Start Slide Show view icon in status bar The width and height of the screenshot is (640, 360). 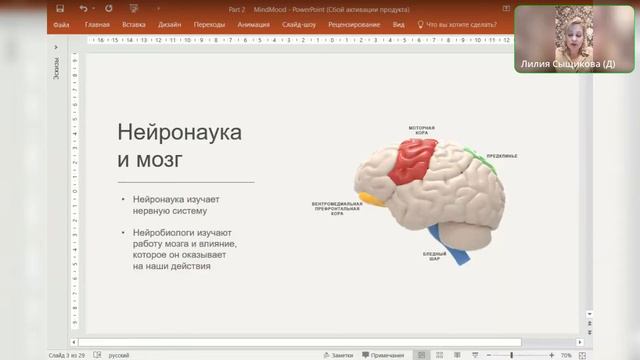point(475,356)
